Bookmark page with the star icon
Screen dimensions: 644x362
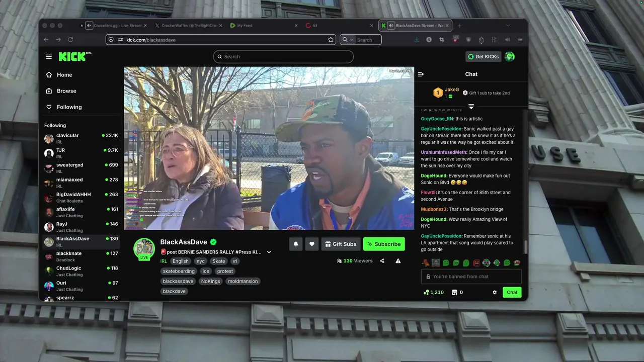(331, 40)
